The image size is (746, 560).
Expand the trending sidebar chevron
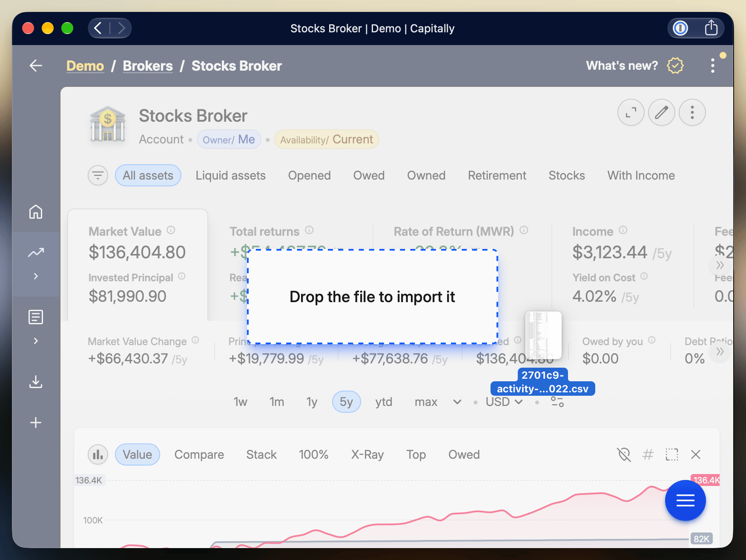point(36,276)
